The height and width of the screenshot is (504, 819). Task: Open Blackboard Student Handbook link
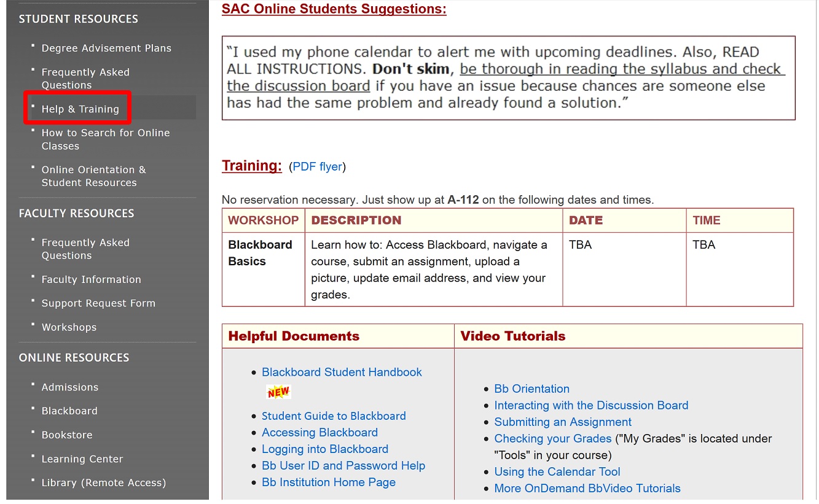(342, 372)
